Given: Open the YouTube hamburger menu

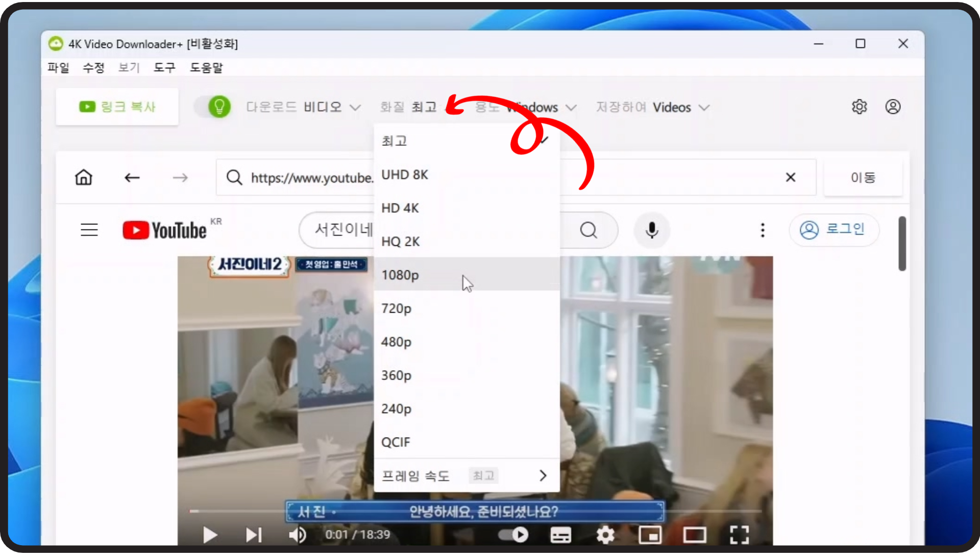Looking at the screenshot, I should point(89,230).
